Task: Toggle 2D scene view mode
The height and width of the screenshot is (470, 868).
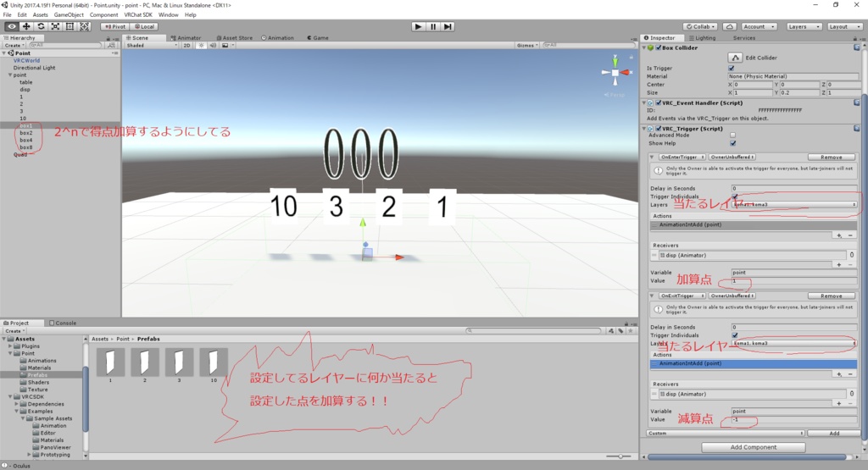Action: pos(187,46)
